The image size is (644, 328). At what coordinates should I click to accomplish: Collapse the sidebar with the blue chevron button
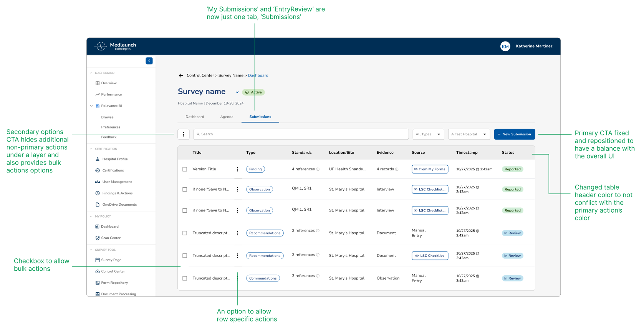tap(149, 61)
